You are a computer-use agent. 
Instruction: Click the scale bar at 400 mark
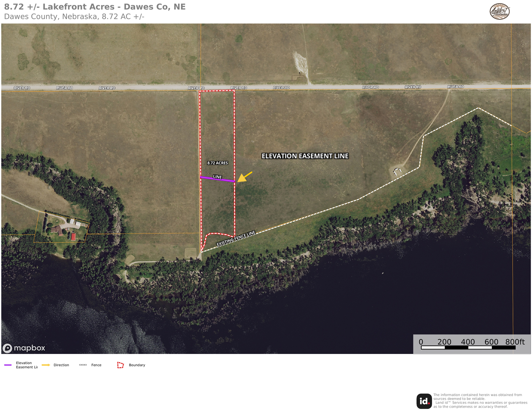coord(468,342)
